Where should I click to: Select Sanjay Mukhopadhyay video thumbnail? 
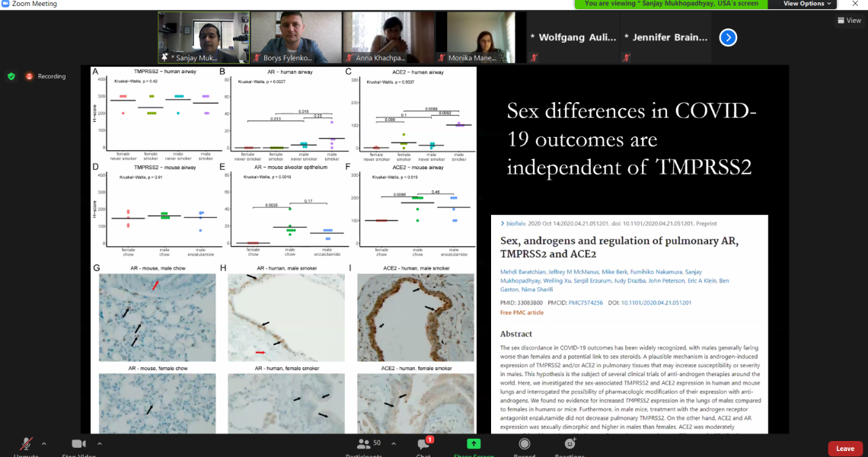(x=204, y=37)
